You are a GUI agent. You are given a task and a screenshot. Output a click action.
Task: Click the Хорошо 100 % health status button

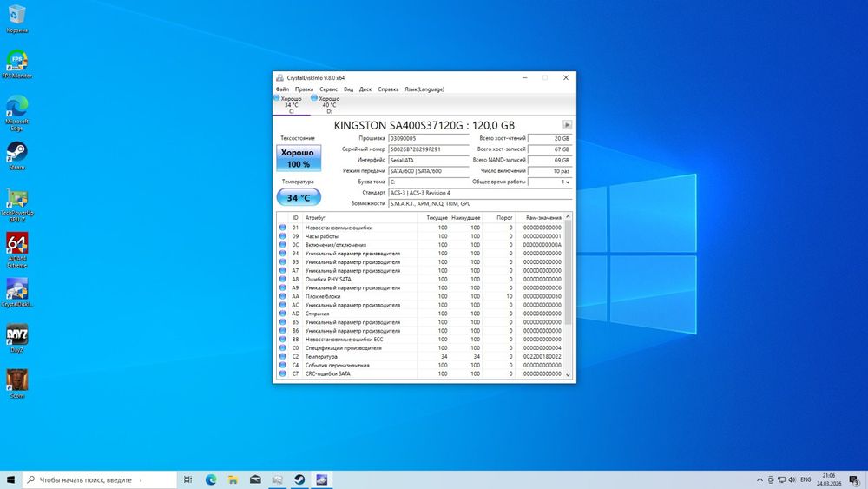coord(299,158)
